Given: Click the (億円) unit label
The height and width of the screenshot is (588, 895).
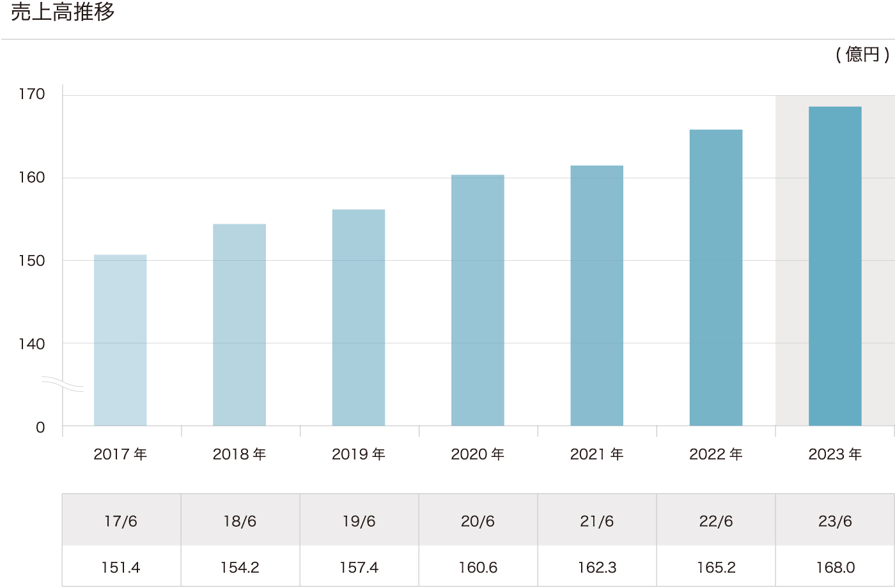Looking at the screenshot, I should tap(862, 55).
